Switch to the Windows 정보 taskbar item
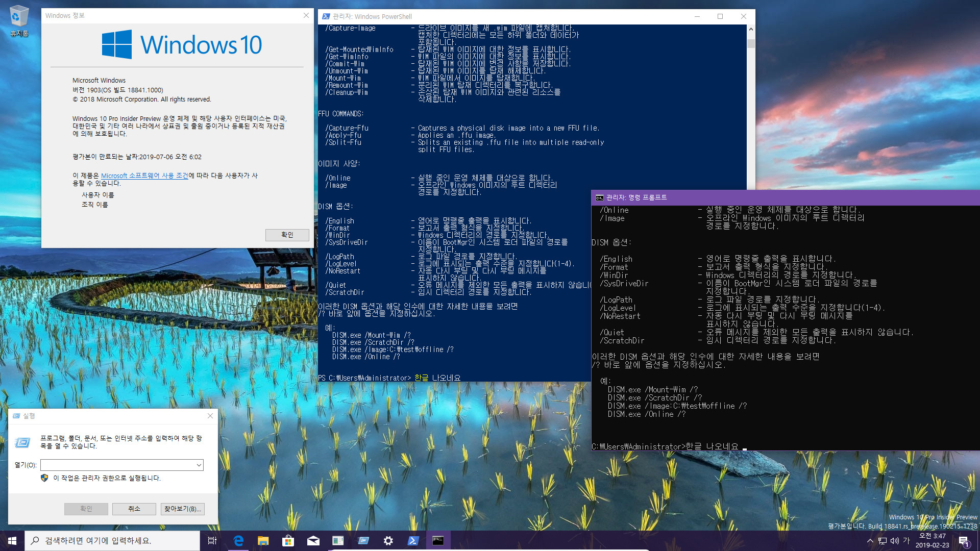 [338, 541]
